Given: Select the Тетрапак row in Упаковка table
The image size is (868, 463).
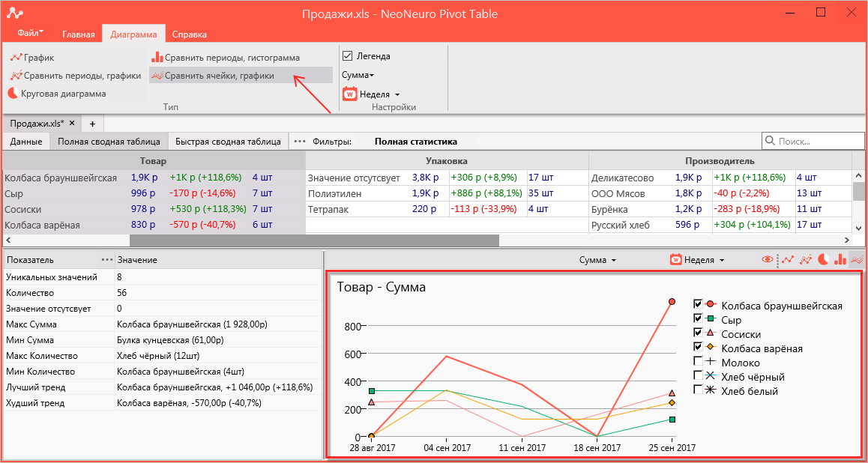Looking at the screenshot, I should 447,210.
